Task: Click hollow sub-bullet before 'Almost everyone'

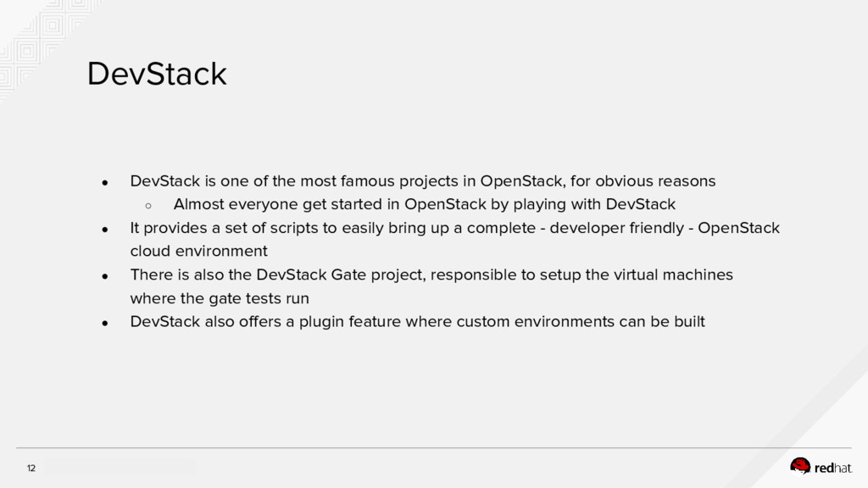Action: coord(147,205)
